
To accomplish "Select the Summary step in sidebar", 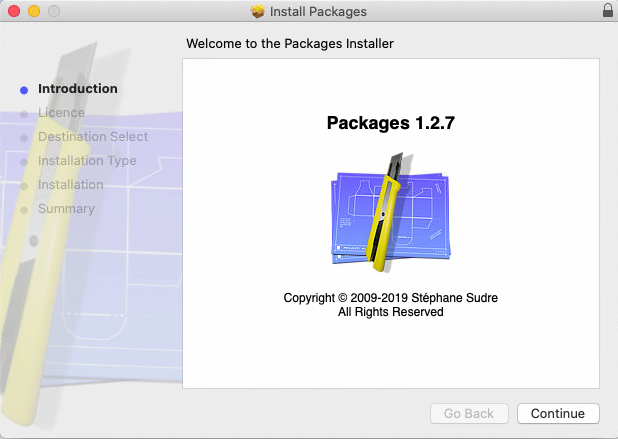I will 66,209.
